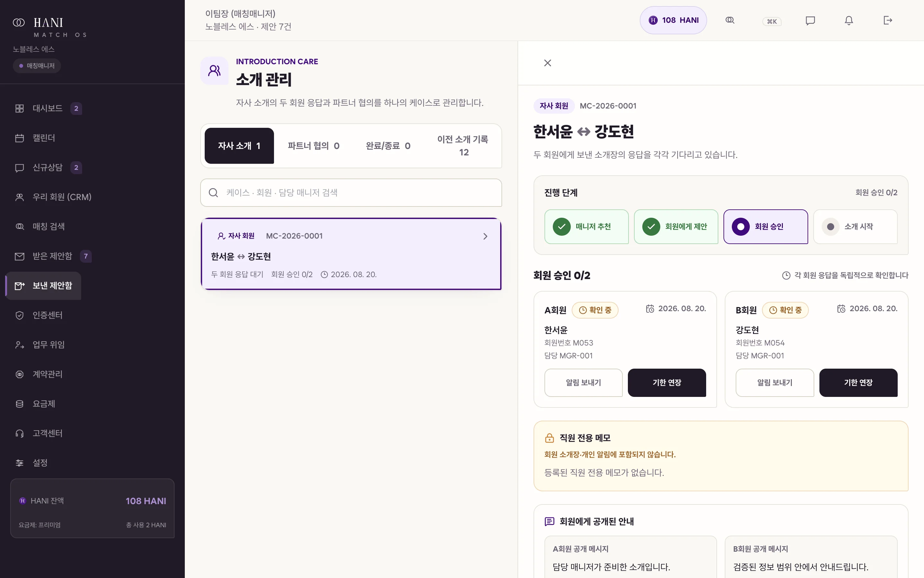Image resolution: width=924 pixels, height=578 pixels.
Task: Select 보낸 제안함 in sidebar
Action: [44, 285]
